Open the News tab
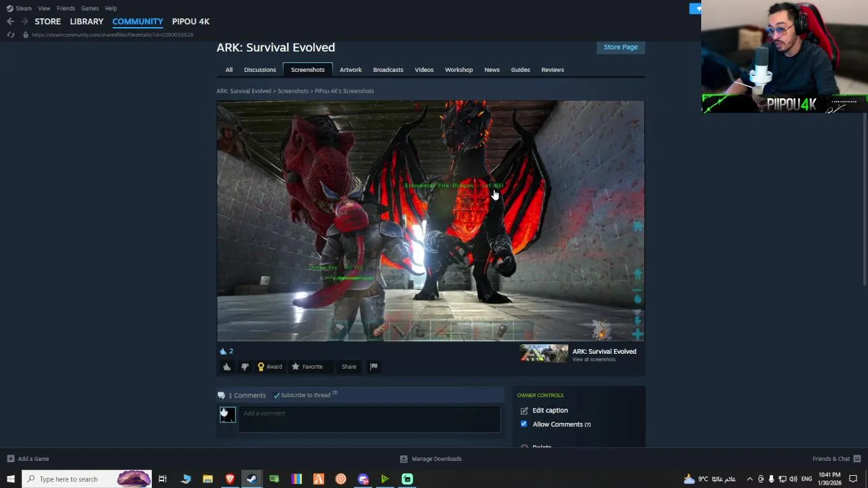This screenshot has height=488, width=868. point(492,70)
